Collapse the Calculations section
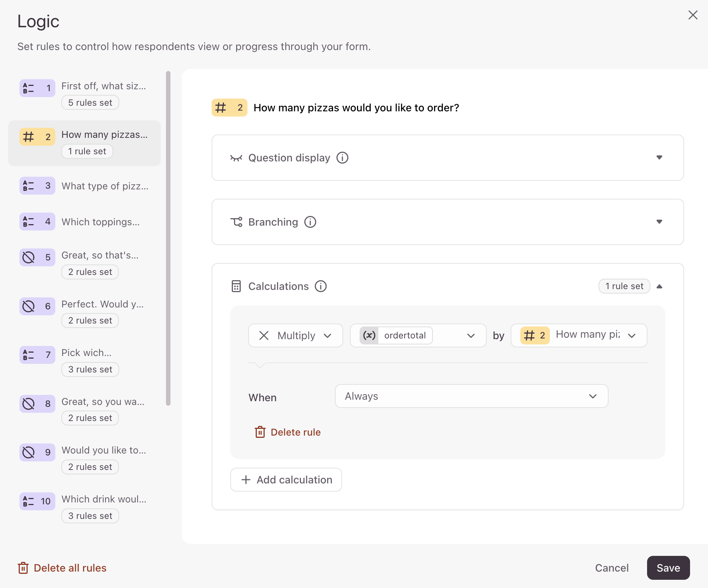The image size is (708, 588). [x=659, y=286]
